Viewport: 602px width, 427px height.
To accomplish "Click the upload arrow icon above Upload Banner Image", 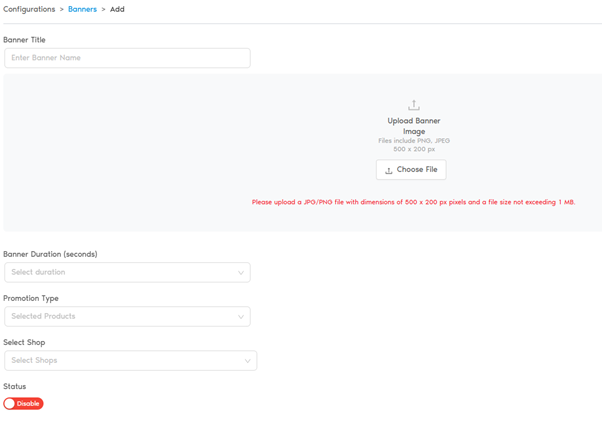I will [413, 105].
